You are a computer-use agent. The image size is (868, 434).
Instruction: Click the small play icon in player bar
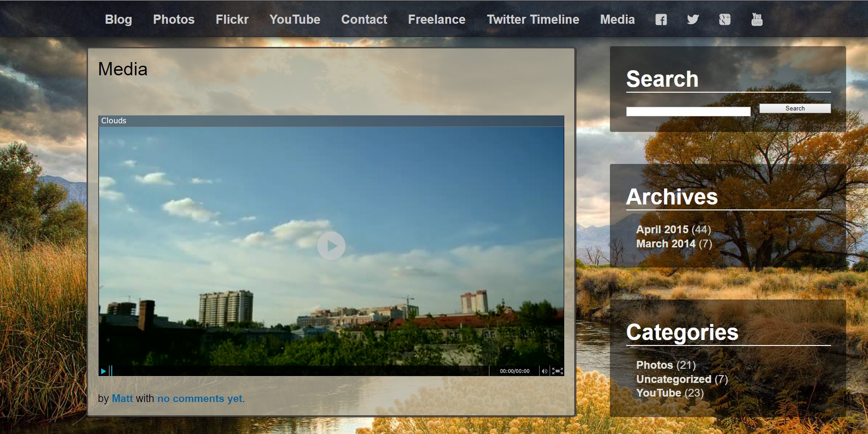point(104,371)
